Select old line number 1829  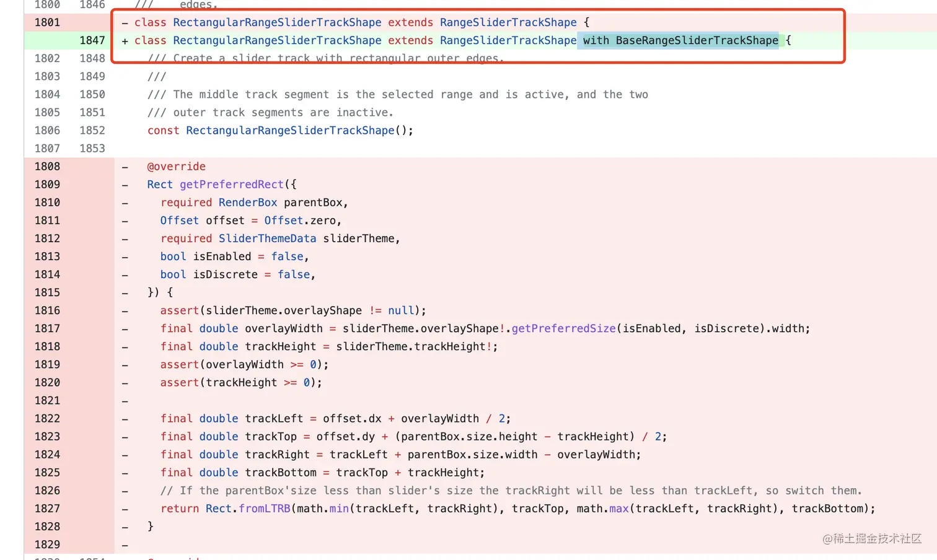pos(47,545)
